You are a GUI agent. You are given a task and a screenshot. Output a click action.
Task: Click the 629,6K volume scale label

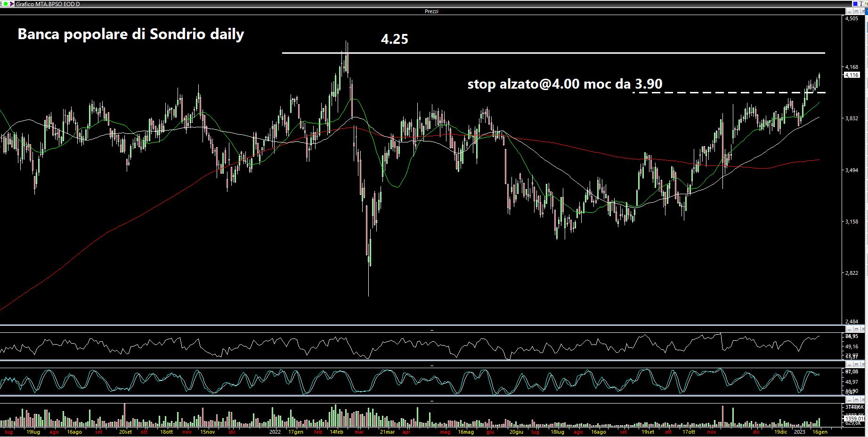(853, 423)
